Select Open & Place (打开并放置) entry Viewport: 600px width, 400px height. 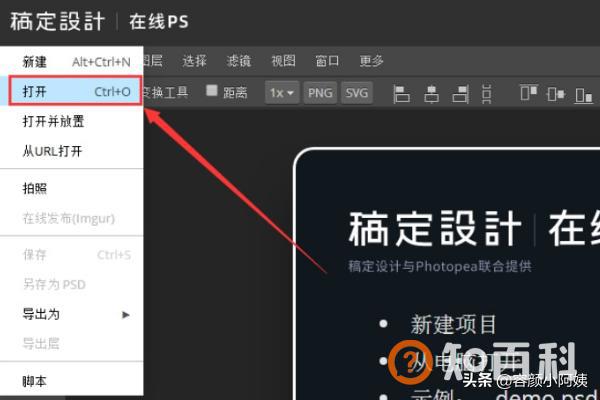[x=71, y=121]
